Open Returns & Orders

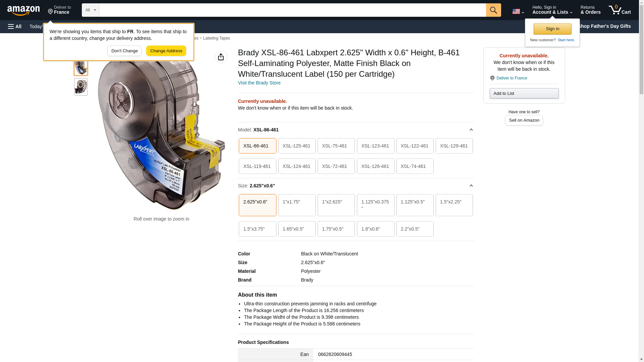pos(590,10)
